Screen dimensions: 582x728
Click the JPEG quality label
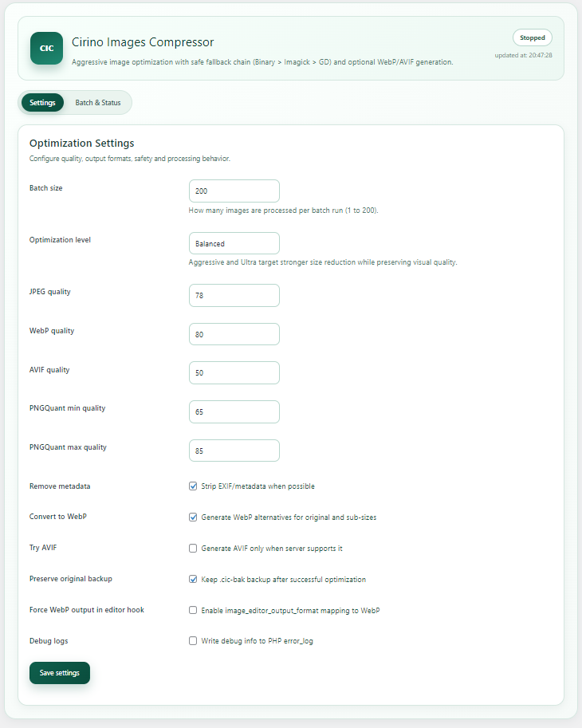point(50,292)
